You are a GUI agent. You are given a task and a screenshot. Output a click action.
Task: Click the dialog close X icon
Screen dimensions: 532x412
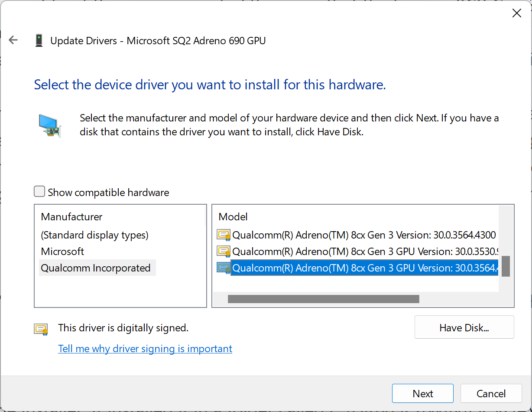tap(516, 13)
